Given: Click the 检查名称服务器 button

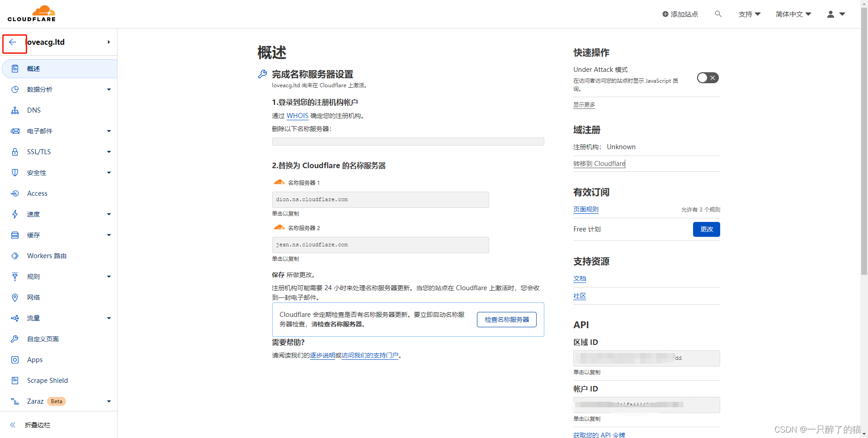Looking at the screenshot, I should pyautogui.click(x=507, y=320).
